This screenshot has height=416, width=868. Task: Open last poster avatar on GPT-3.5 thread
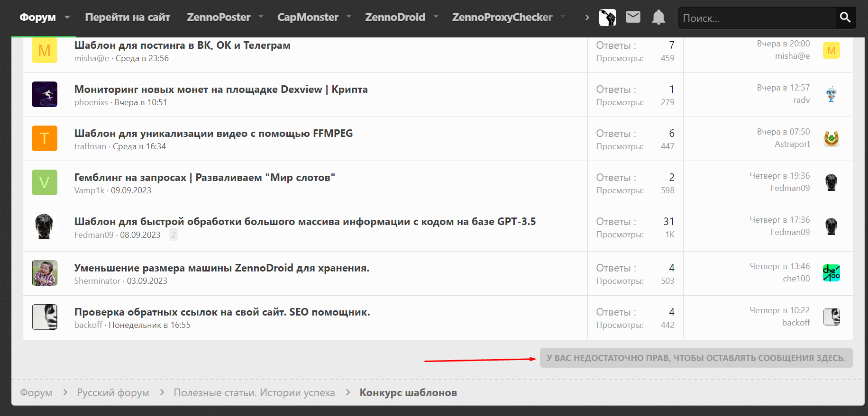pos(831,226)
